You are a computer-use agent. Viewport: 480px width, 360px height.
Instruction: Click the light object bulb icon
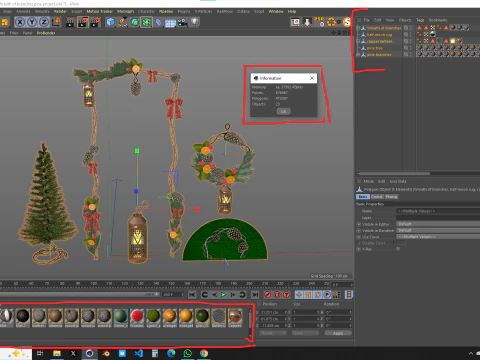pos(195,22)
